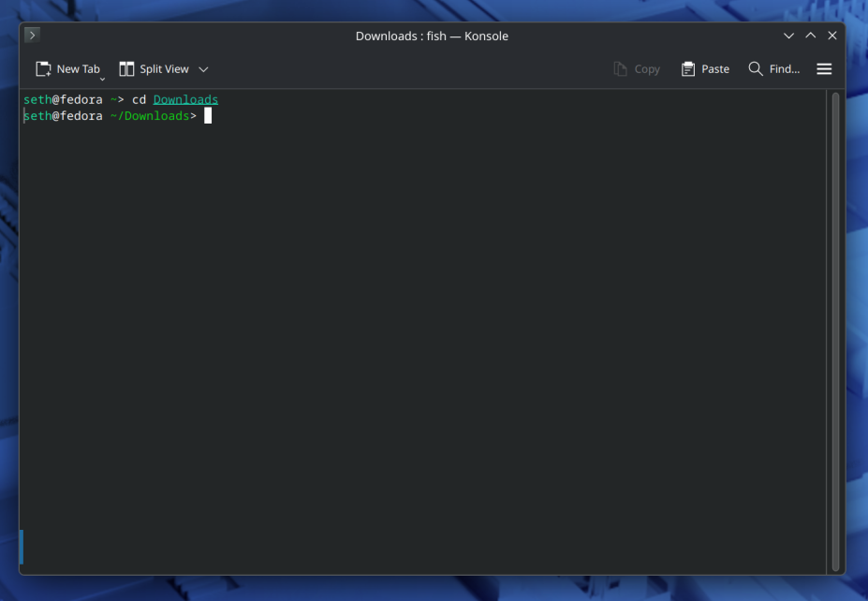
Task: Click the window title 'Downloads : fish — Konsole'
Action: click(x=432, y=36)
